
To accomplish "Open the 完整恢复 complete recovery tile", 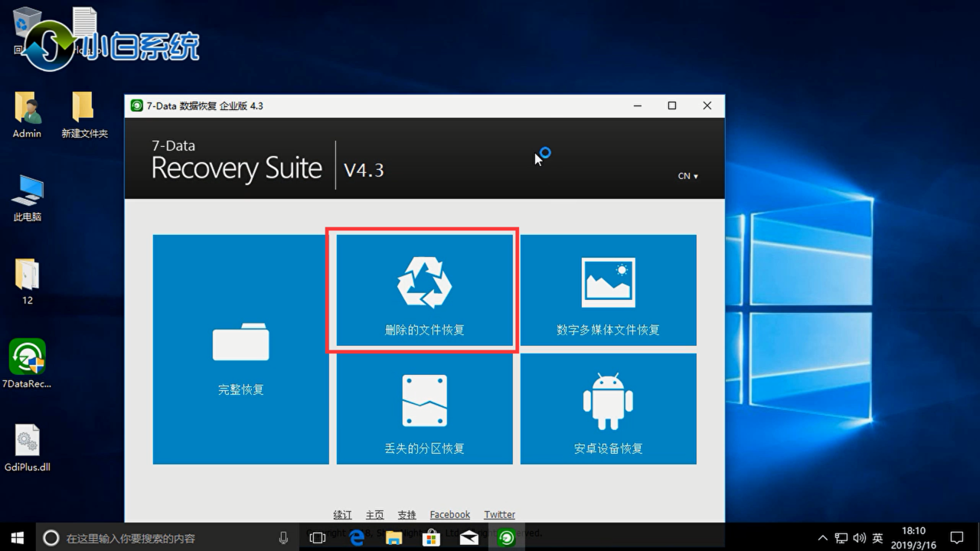I will click(x=240, y=349).
